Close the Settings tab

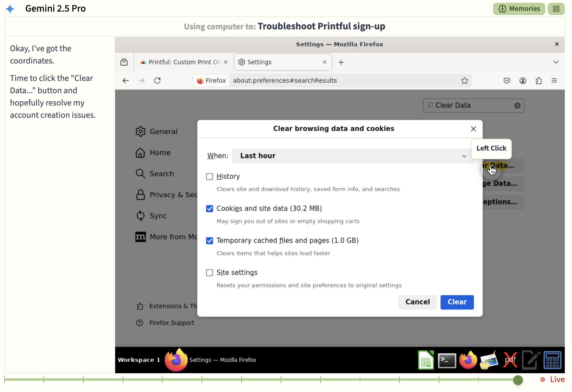click(x=325, y=62)
